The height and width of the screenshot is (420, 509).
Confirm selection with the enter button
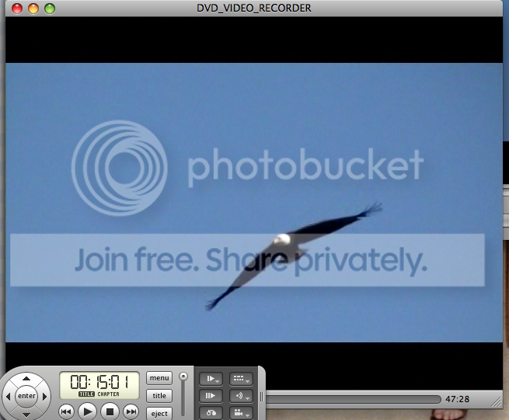point(26,396)
